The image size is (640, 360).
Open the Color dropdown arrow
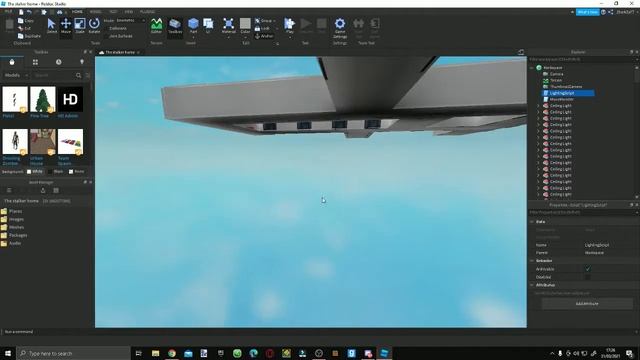point(245,37)
